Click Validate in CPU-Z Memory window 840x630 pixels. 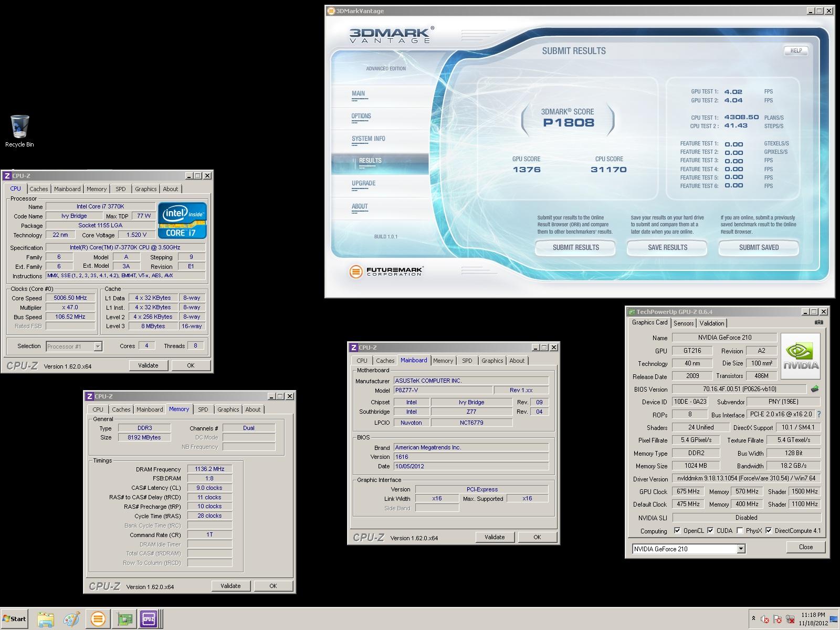(230, 586)
